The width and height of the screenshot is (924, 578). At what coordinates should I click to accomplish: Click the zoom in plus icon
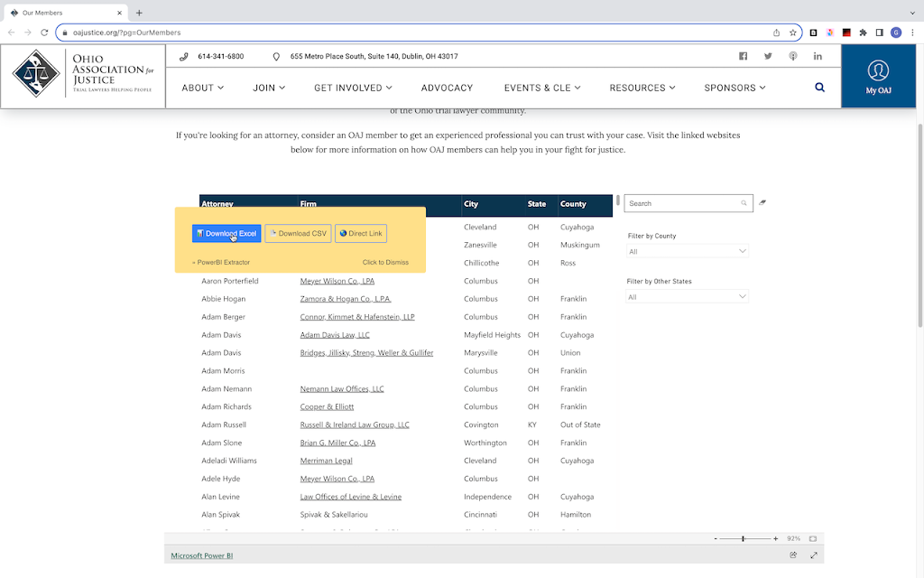775,538
